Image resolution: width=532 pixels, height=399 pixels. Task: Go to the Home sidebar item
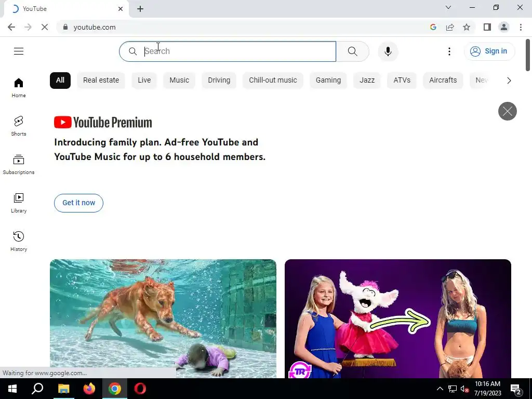(19, 88)
